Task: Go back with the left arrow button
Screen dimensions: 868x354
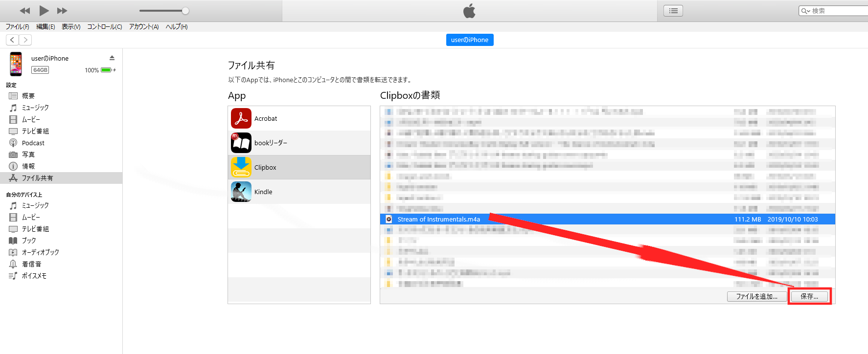Action: pyautogui.click(x=12, y=40)
